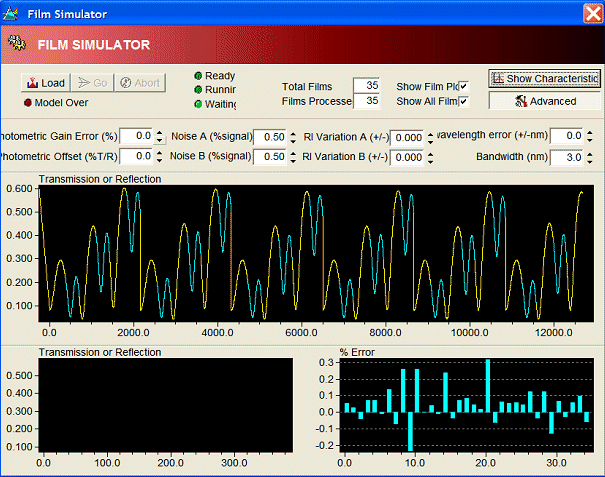
Task: Click the '12000.0' axis label on main plot
Action: click(554, 332)
